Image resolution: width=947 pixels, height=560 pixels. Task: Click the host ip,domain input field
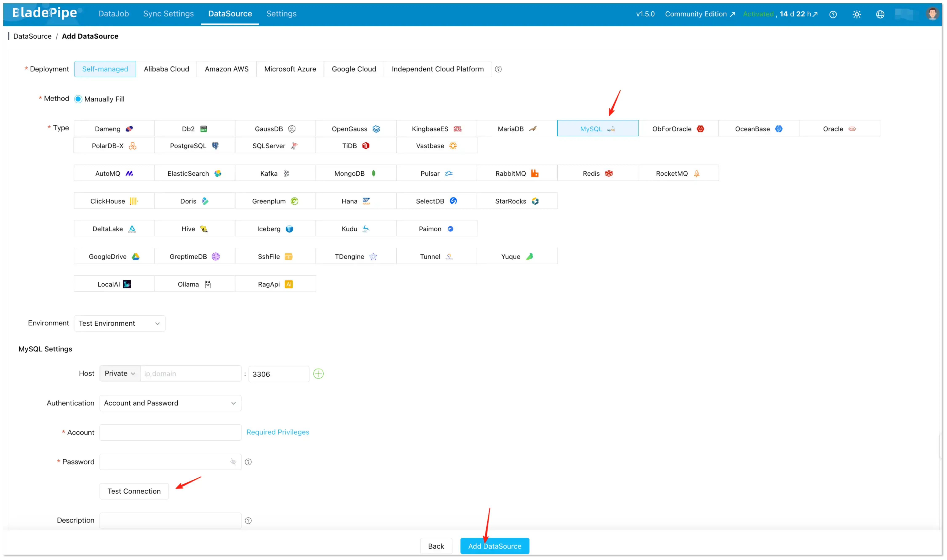[x=191, y=374]
